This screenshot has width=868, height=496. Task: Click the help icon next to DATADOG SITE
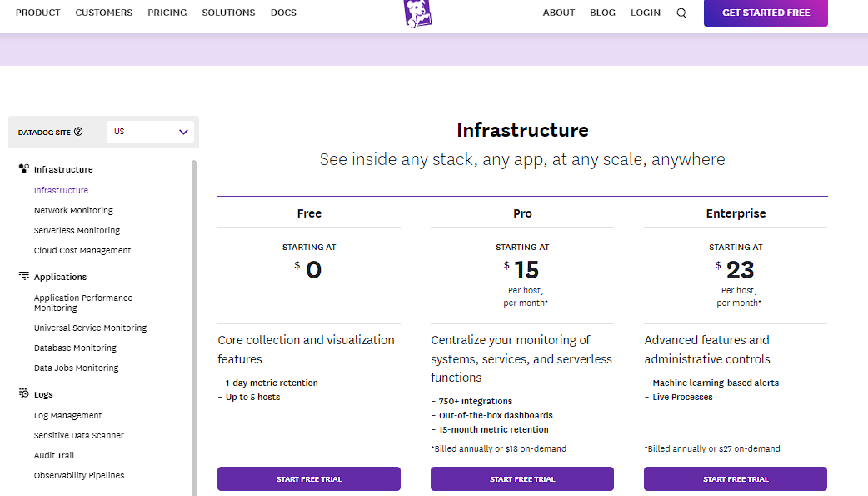tap(78, 131)
